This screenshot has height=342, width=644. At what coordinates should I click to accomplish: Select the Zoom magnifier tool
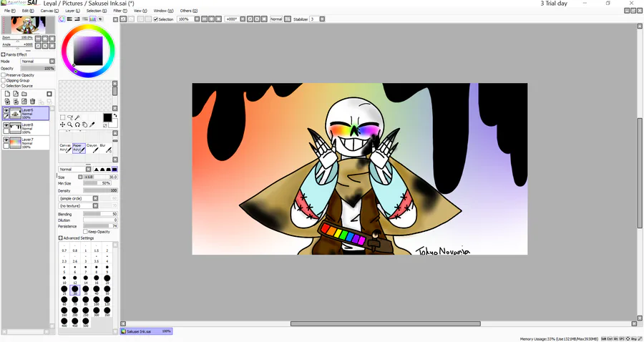(70, 124)
